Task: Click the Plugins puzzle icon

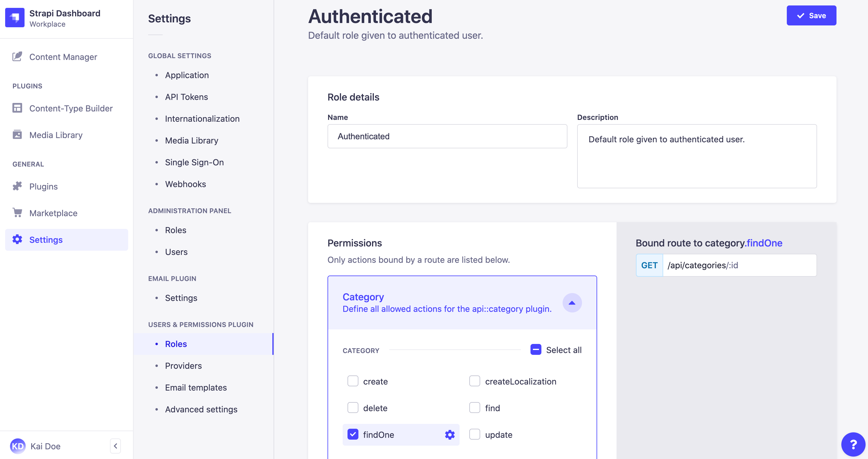Action: click(x=17, y=186)
